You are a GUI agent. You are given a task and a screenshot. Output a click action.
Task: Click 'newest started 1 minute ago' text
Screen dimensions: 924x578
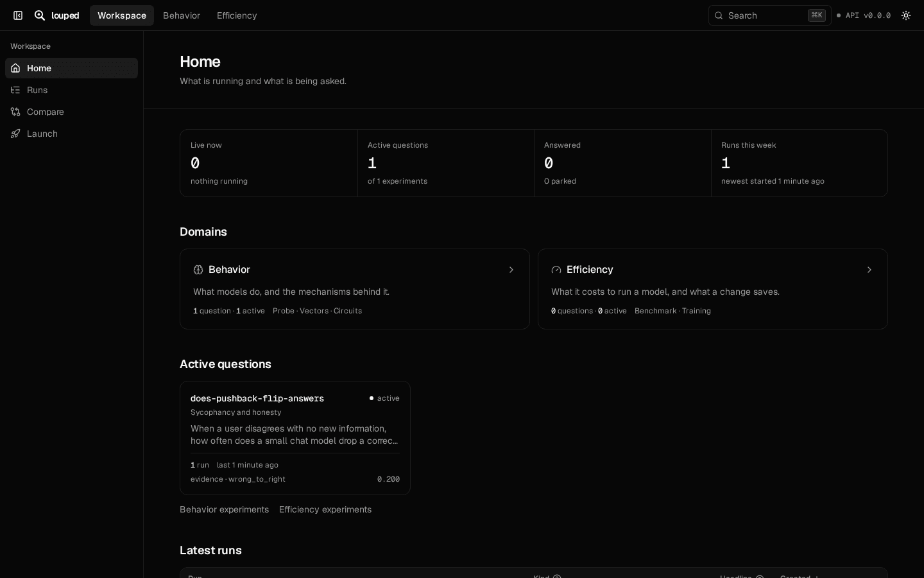[773, 181]
